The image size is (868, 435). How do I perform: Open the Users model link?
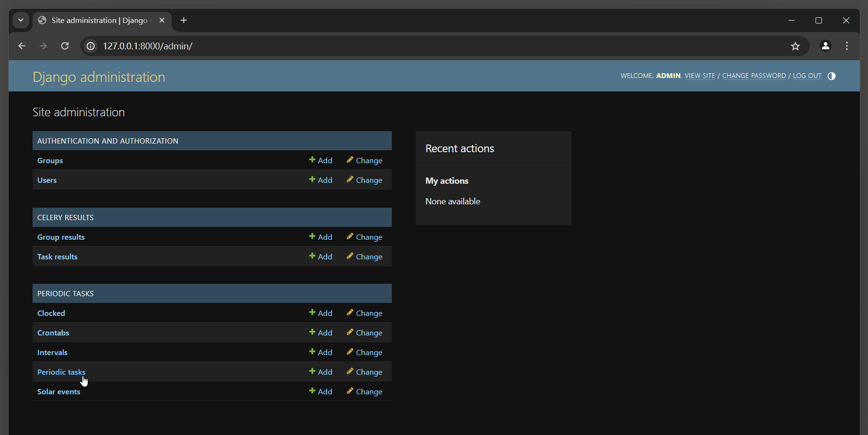[x=47, y=180]
